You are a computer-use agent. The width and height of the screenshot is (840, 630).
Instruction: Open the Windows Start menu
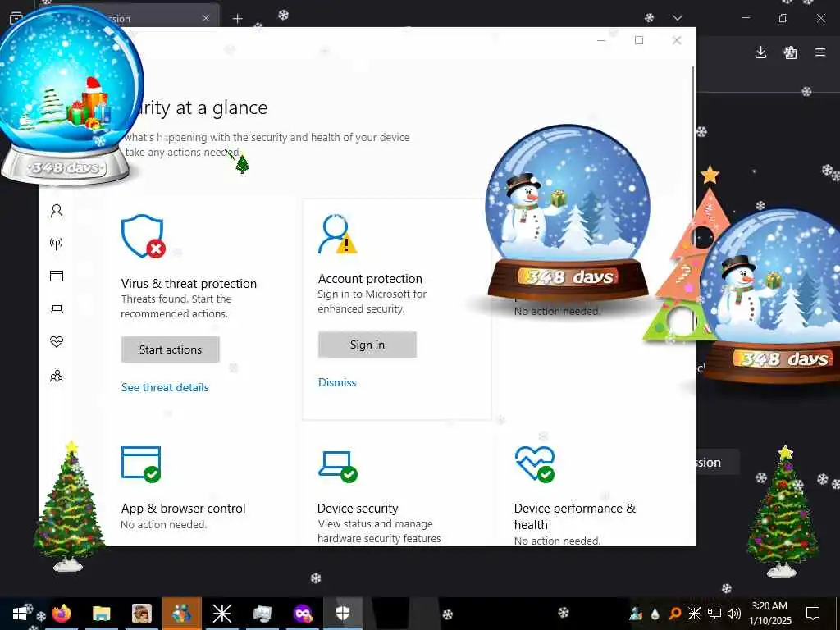(x=20, y=614)
